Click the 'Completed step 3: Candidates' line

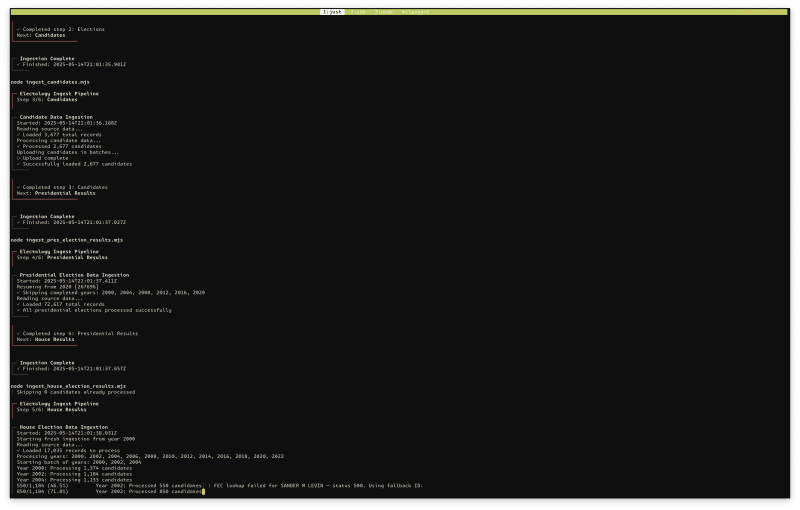62,187
